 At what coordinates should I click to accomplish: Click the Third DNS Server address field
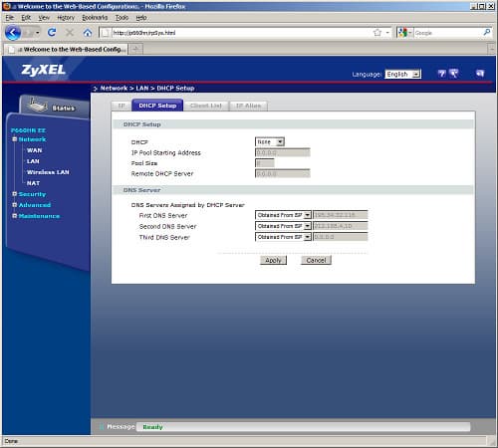pyautogui.click(x=341, y=237)
